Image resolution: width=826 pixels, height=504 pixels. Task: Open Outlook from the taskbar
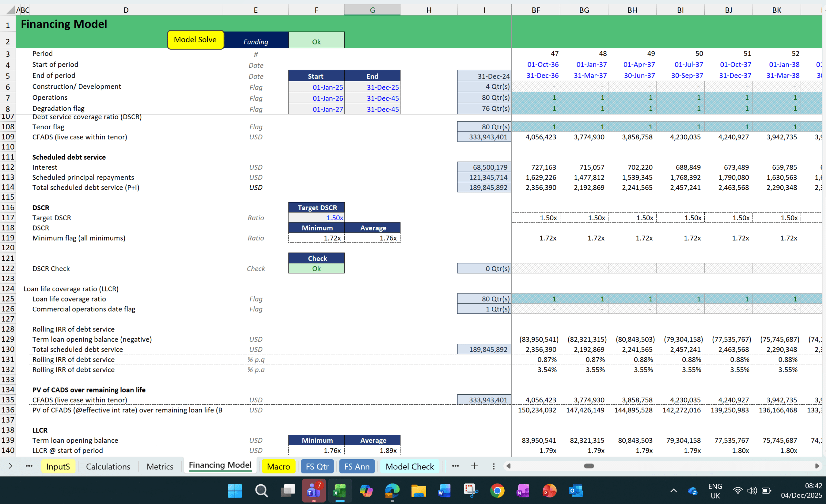pyautogui.click(x=575, y=491)
